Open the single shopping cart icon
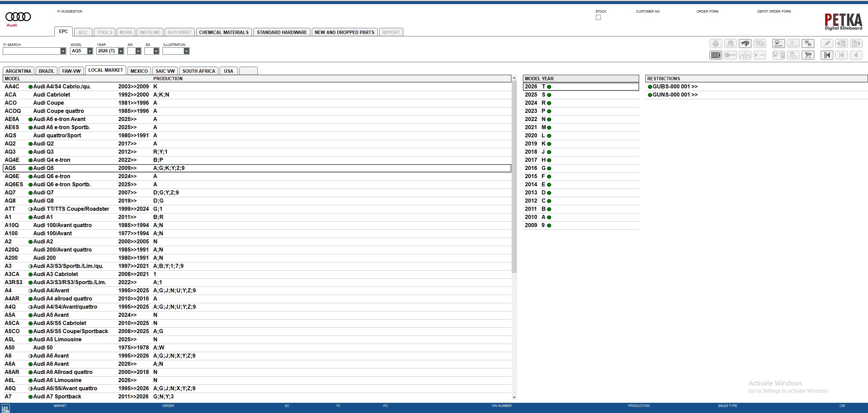This screenshot has width=868, height=413. 808,55
